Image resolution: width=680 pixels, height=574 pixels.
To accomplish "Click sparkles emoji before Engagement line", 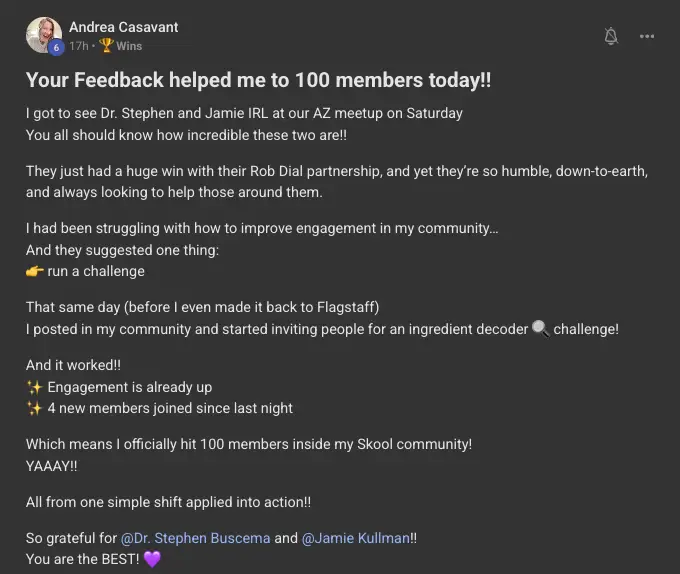I will click(x=34, y=387).
